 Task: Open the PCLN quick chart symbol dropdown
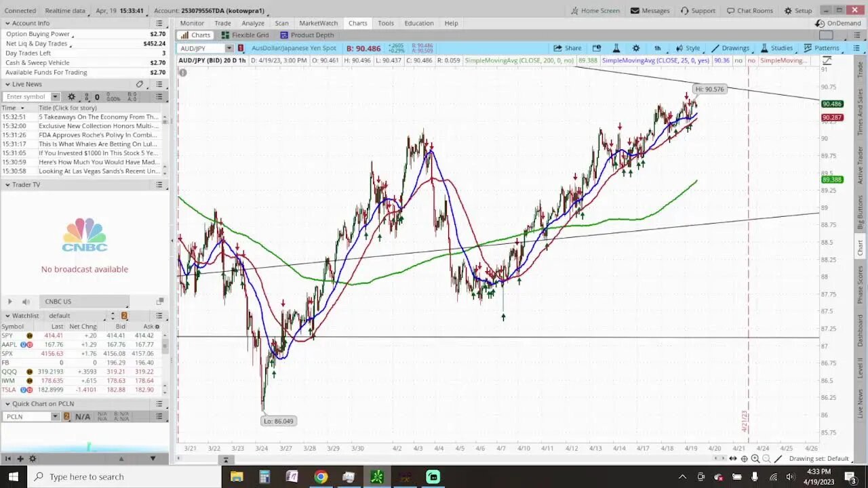tap(55, 416)
